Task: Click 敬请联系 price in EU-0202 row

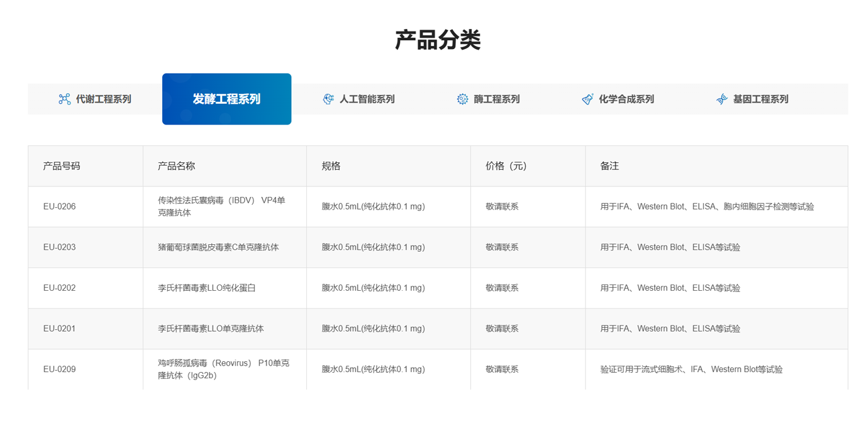Action: [502, 288]
